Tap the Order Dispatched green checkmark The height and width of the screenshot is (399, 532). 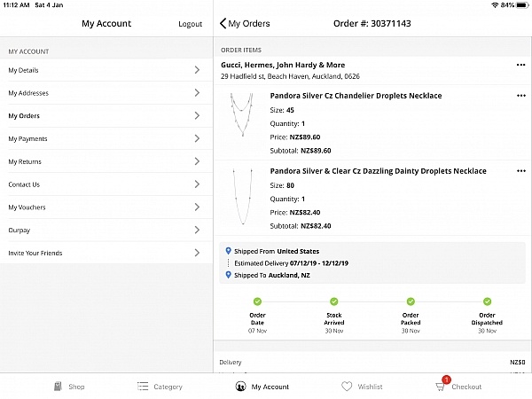[x=487, y=301]
